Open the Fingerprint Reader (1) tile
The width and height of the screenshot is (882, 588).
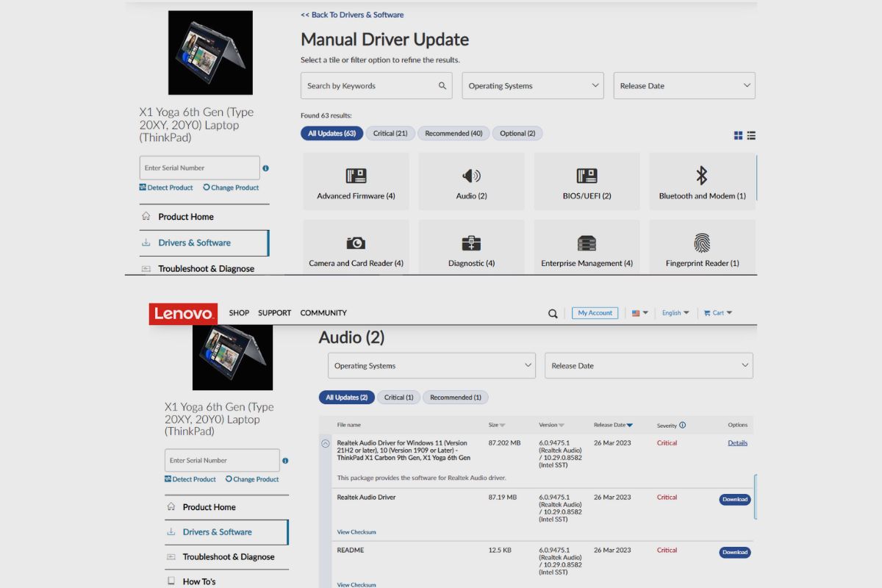click(702, 247)
